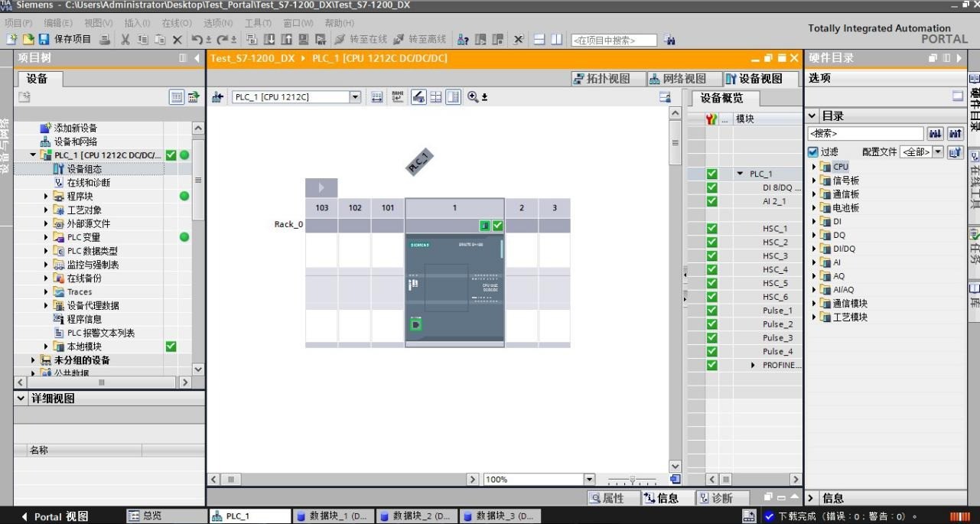Toggle the module labels icon in device toolbar
This screenshot has width=980, height=524.
398,96
